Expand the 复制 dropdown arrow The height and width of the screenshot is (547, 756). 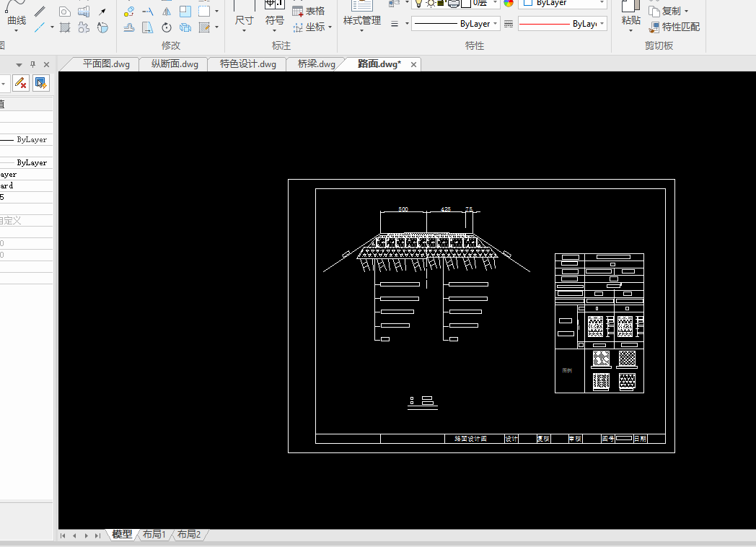(686, 11)
